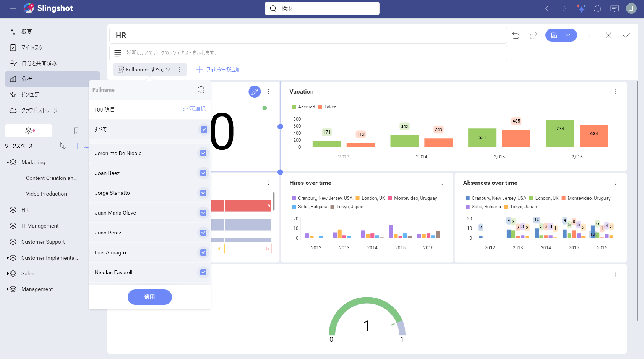Go forward with the right arrow
The image size is (644, 359).
[564, 8]
